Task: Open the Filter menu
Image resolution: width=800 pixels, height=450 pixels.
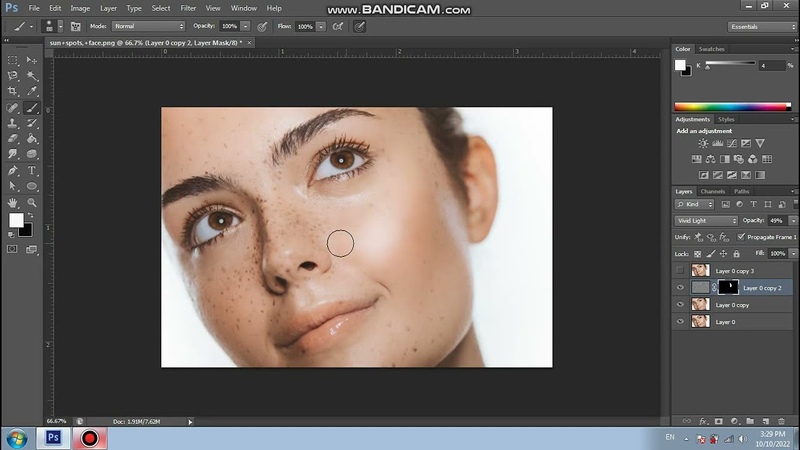Action: (x=188, y=8)
